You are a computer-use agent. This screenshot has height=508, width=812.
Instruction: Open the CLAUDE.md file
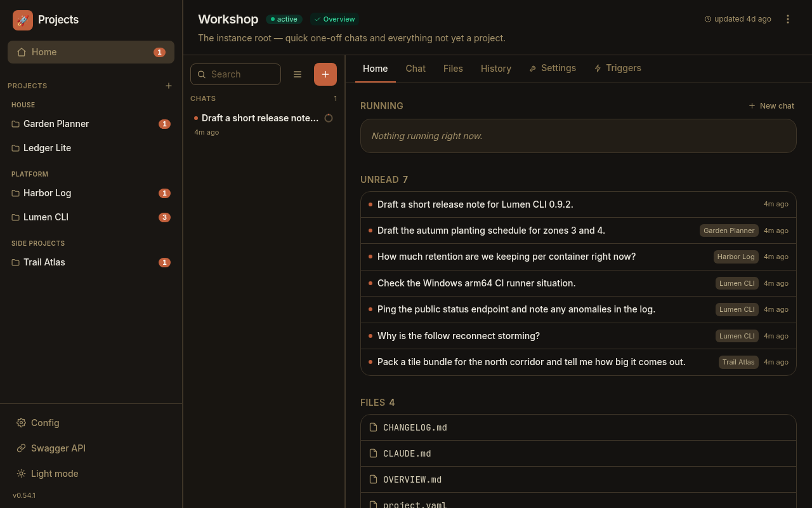579,453
